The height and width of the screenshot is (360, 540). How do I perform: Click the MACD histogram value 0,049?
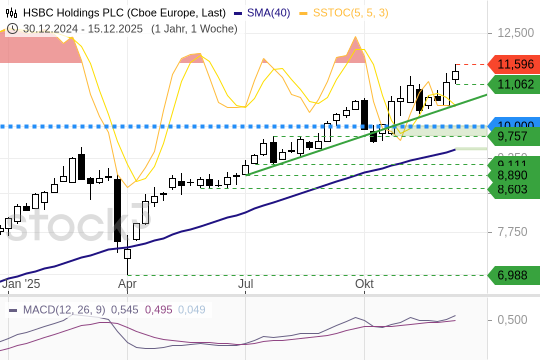(x=191, y=310)
